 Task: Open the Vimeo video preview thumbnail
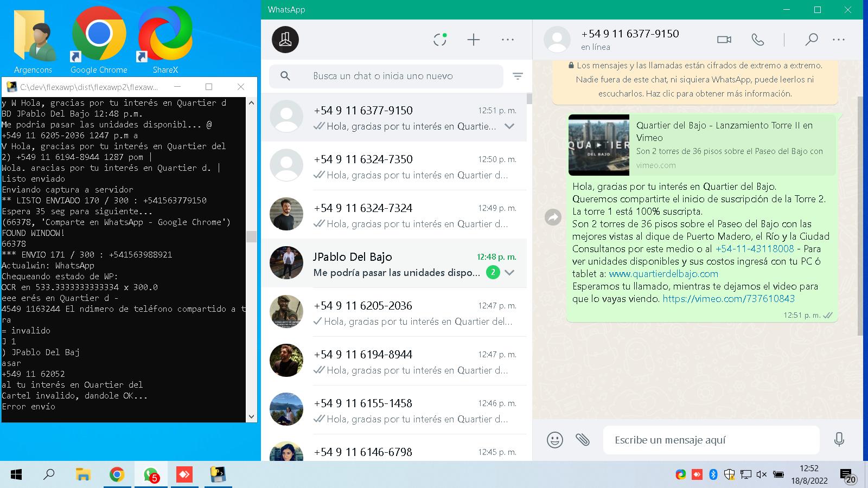[599, 145]
